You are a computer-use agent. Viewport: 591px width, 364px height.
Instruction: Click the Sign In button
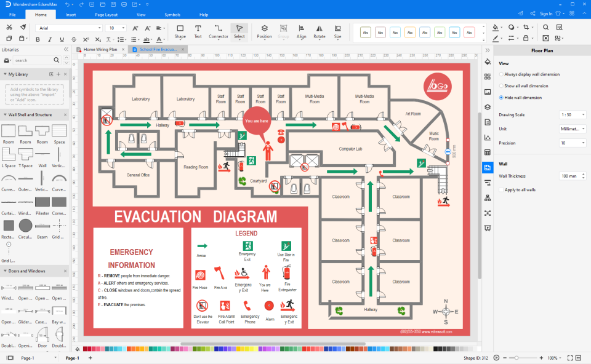(548, 15)
